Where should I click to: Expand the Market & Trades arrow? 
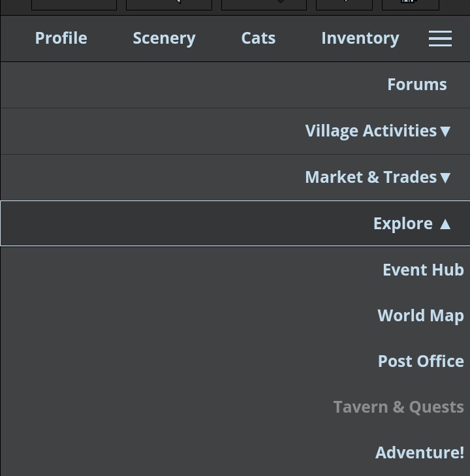(445, 178)
